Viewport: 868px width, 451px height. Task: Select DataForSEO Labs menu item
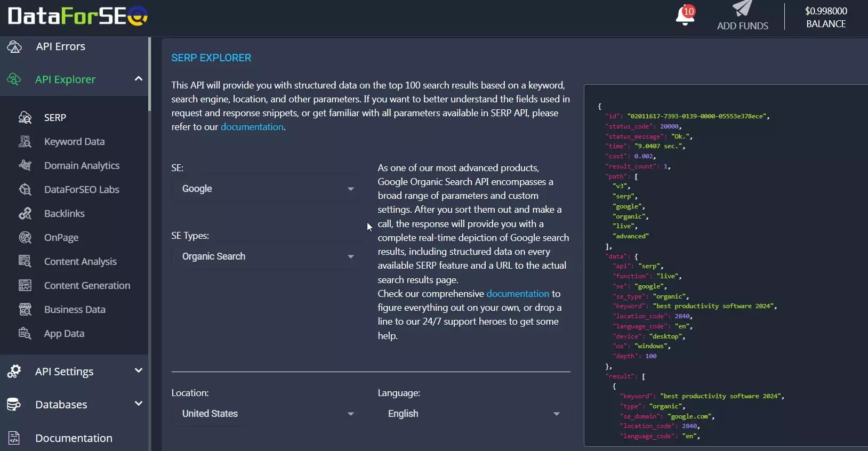coord(82,190)
